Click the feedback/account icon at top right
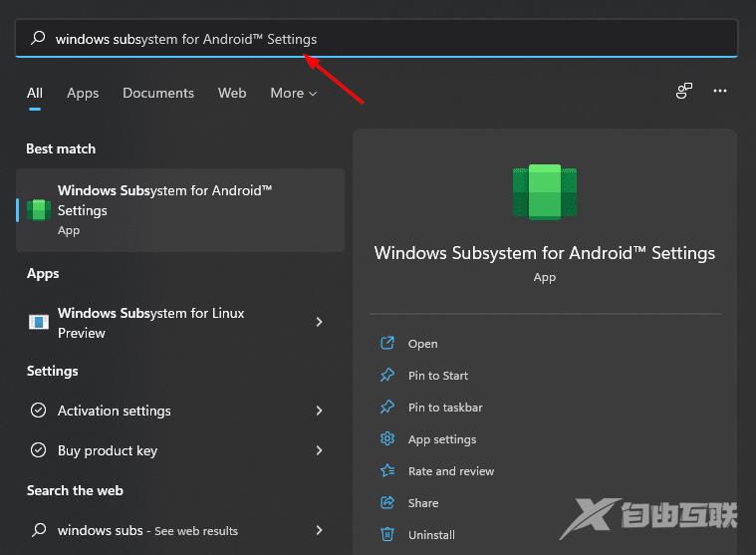 tap(683, 91)
